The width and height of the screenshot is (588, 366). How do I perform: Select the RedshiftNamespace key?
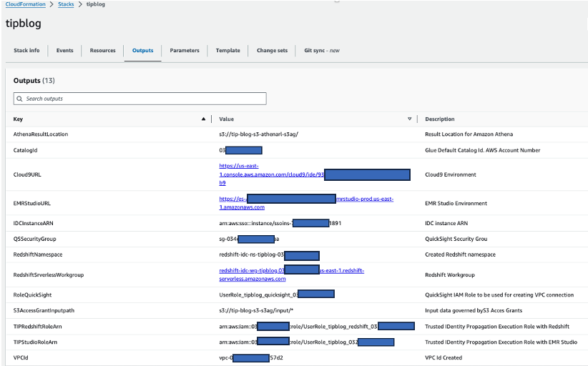38,254
